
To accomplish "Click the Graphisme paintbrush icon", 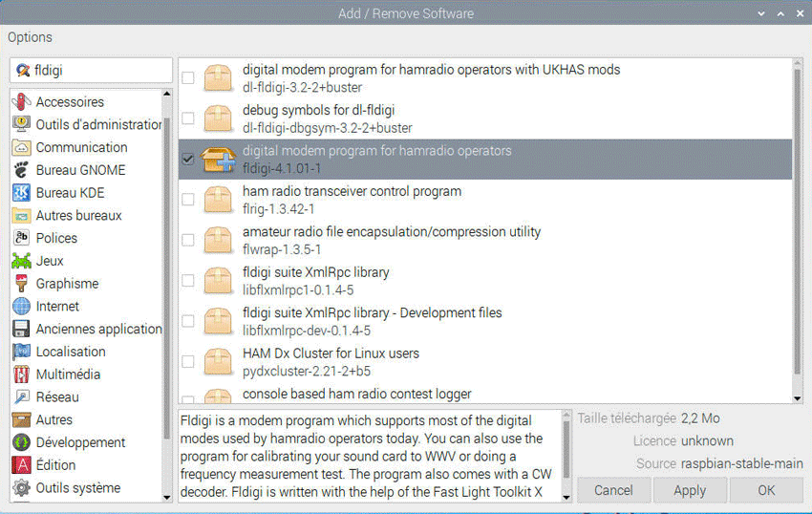I will click(21, 284).
